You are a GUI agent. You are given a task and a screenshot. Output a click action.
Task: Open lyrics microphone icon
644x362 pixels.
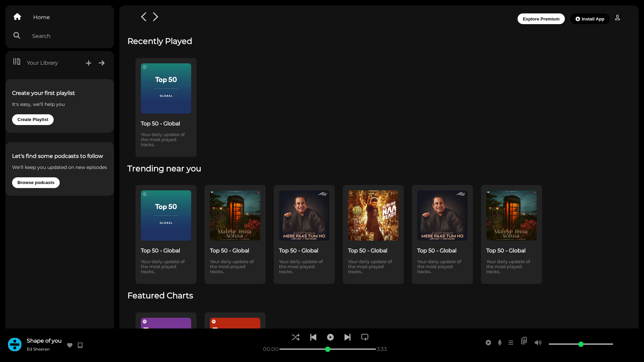pyautogui.click(x=500, y=343)
